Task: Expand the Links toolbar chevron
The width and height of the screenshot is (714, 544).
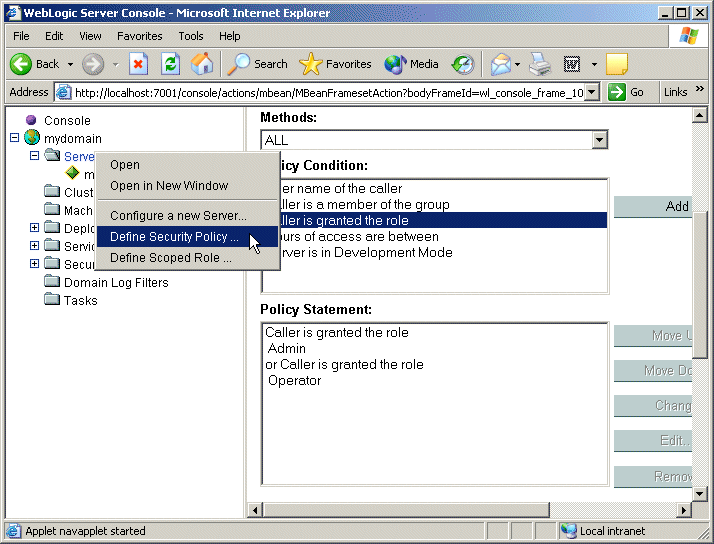Action: tap(700, 89)
